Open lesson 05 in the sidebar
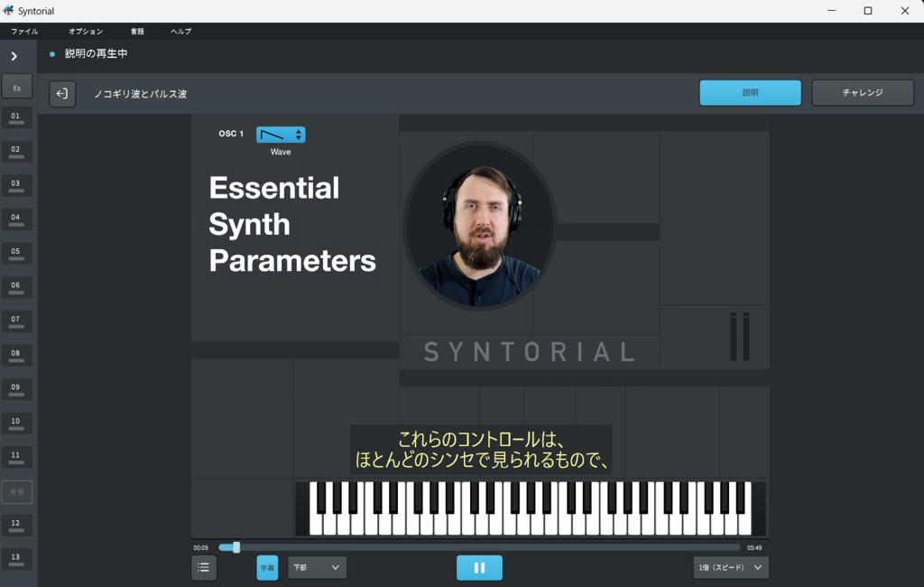 [16, 254]
